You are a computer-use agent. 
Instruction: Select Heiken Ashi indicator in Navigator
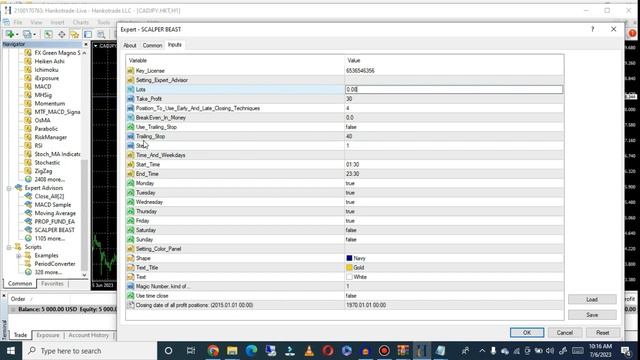tap(49, 61)
